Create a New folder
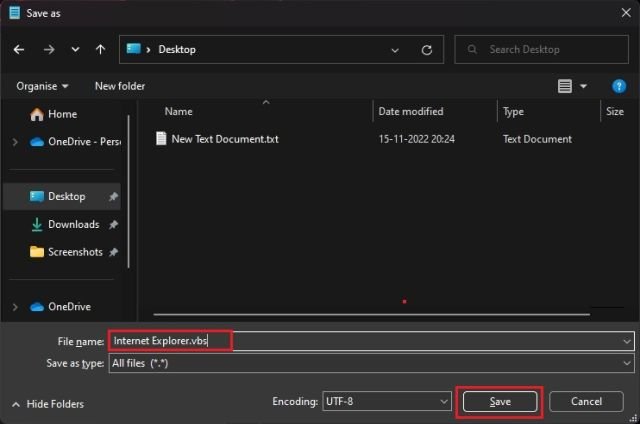This screenshot has height=424, width=640. pyautogui.click(x=120, y=86)
